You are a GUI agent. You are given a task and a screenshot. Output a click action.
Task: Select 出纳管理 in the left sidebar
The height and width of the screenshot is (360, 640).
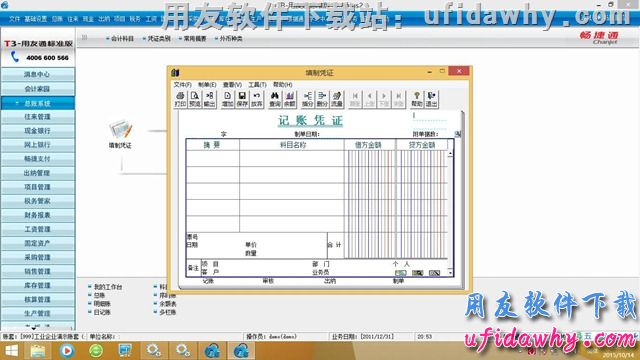38,173
